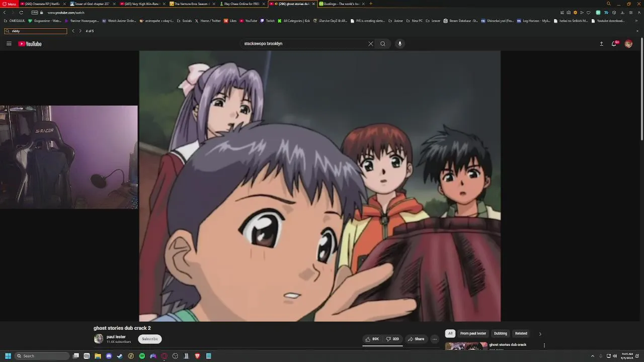Open paul lester channel avatar
644x362 pixels.
click(x=99, y=339)
